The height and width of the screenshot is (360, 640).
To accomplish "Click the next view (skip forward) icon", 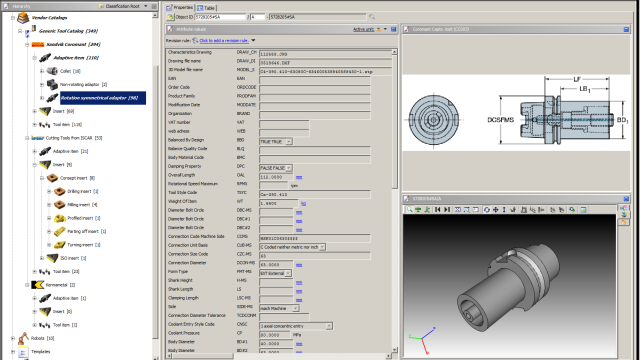I will coord(447,209).
